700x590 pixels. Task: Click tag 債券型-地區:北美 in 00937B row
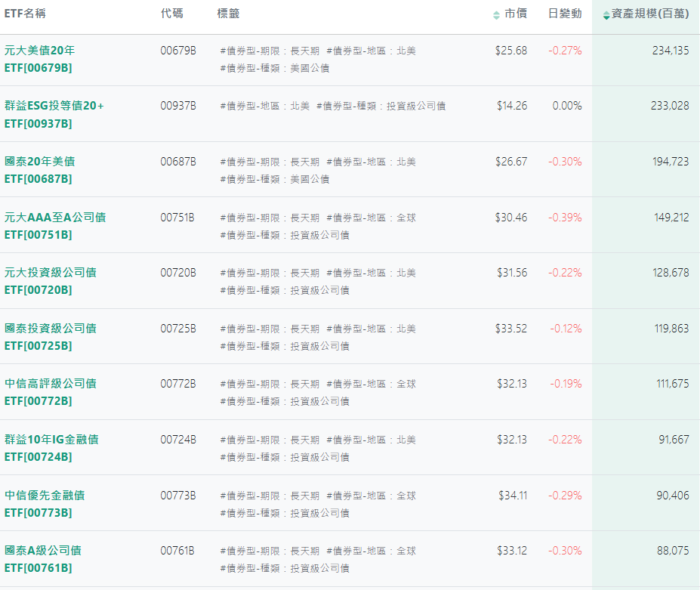click(x=265, y=107)
